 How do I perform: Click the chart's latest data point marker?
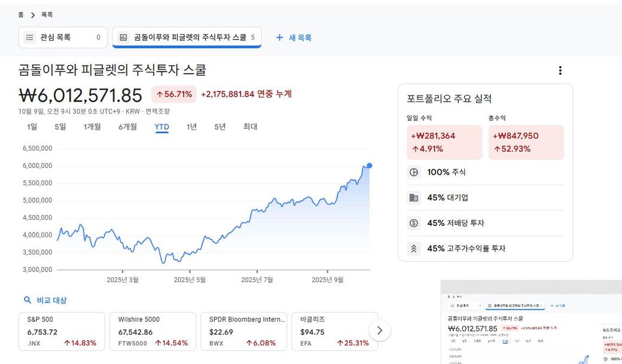click(x=370, y=166)
